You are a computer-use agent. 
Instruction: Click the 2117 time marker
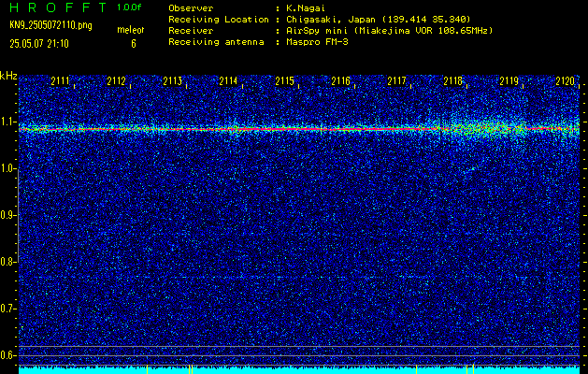click(x=396, y=81)
